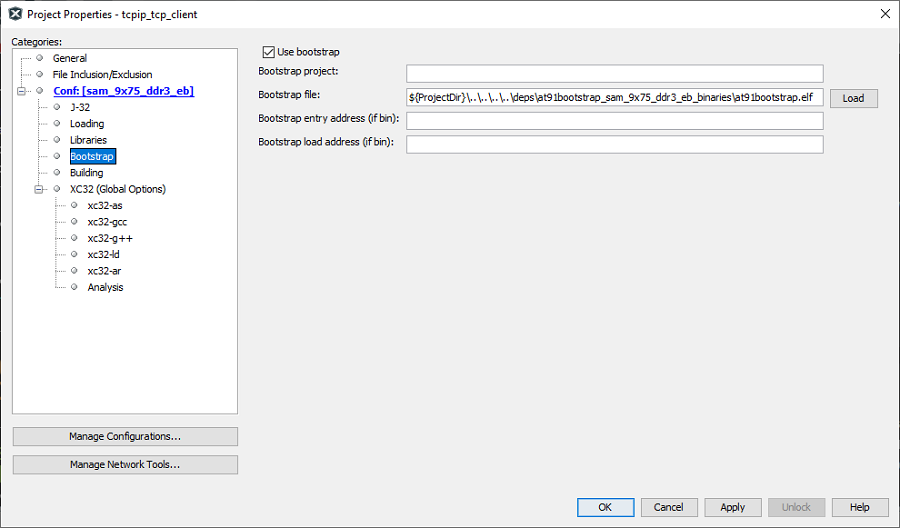Open xc32-ld linker options
The image size is (900, 528).
pyautogui.click(x=103, y=255)
